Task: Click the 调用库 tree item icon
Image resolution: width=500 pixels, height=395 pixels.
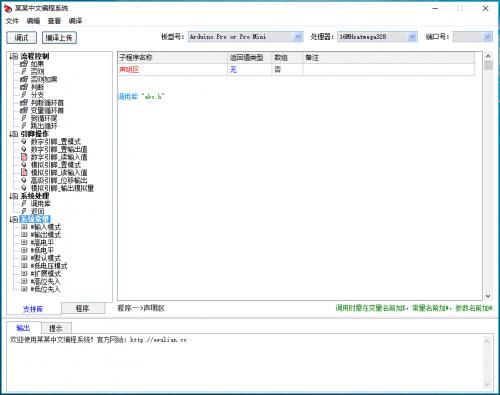Action: pyautogui.click(x=24, y=203)
